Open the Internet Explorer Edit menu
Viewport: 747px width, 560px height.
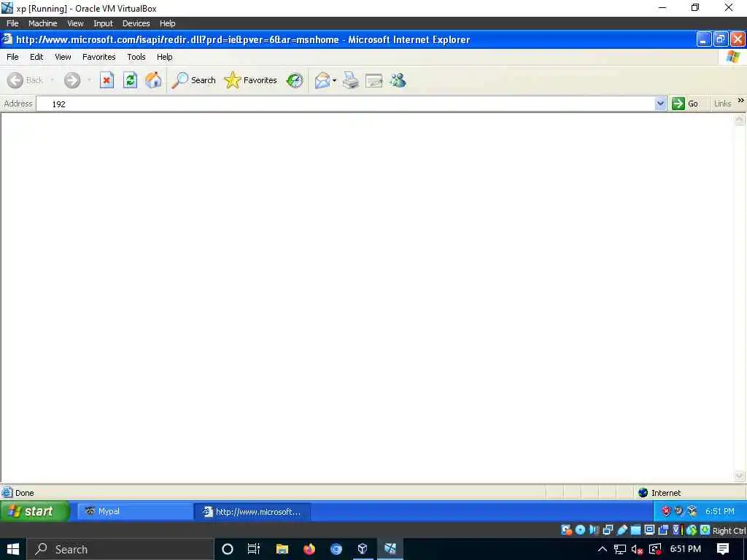[x=36, y=57]
